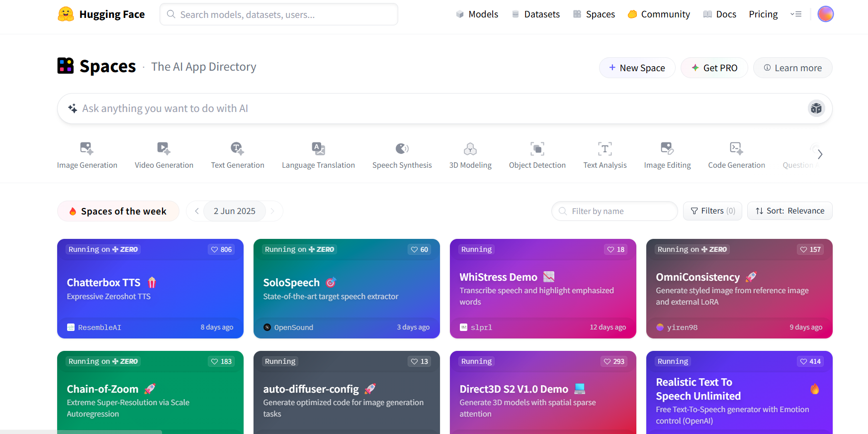Open the WhiStress Demo space card

(543, 289)
